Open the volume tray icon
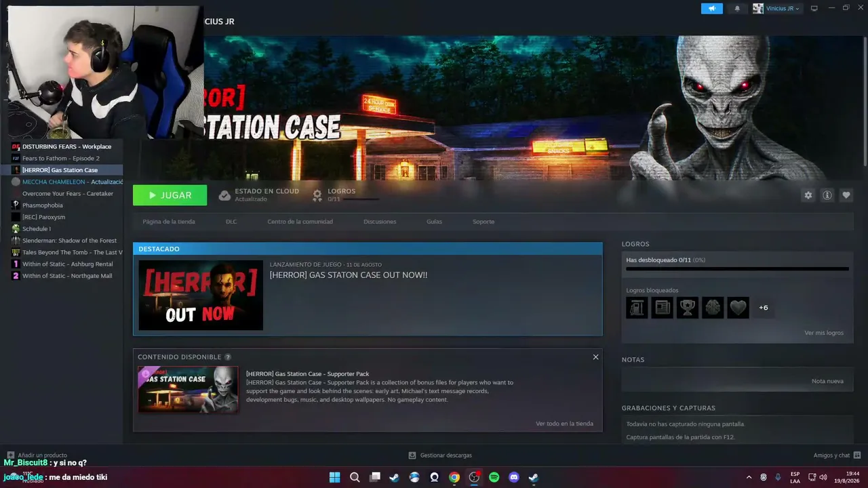This screenshot has width=868, height=488. point(823,477)
